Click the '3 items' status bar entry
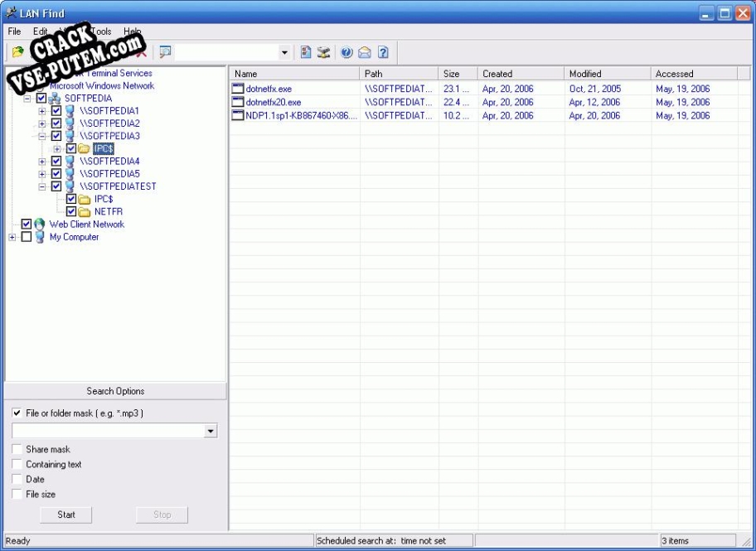 pyautogui.click(x=697, y=541)
